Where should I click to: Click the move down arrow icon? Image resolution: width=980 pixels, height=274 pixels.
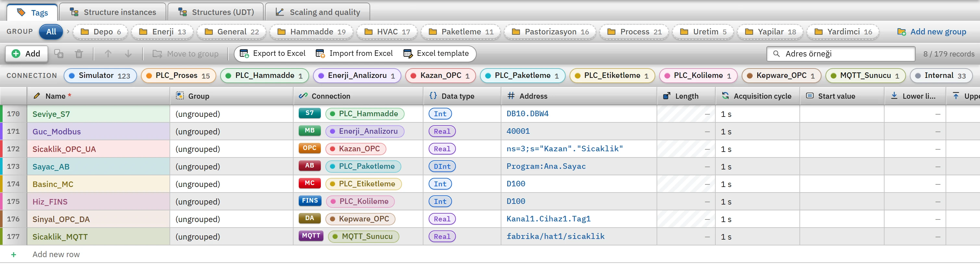[128, 54]
